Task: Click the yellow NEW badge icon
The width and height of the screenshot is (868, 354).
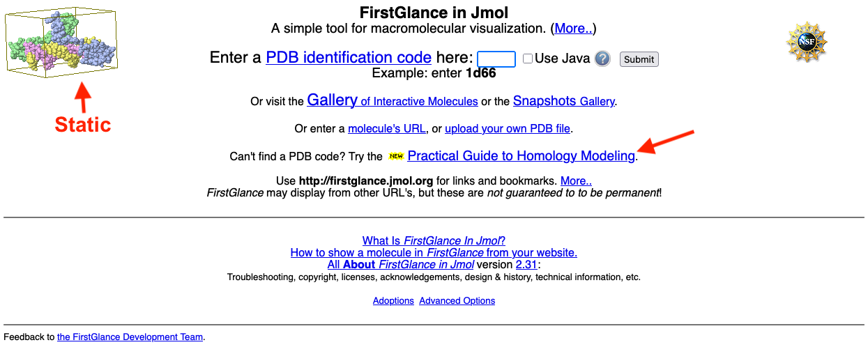Action: 396,156
